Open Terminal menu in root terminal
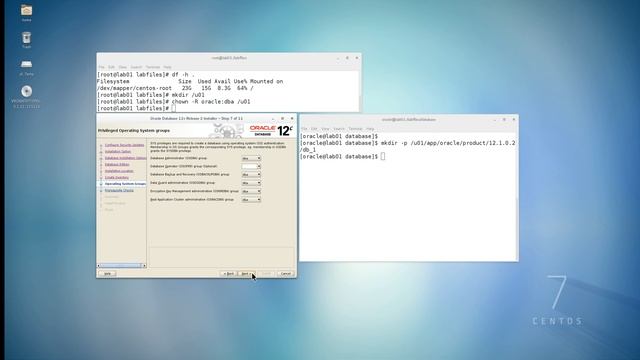Screen dimensions: 640x360 pos(153,67)
